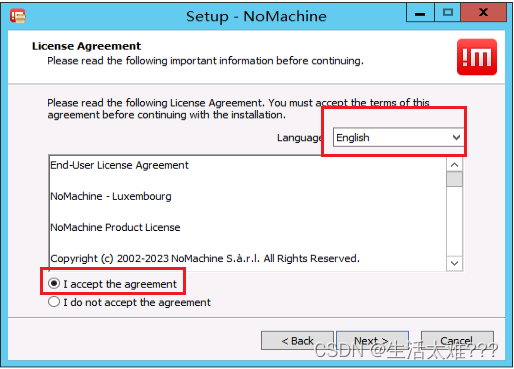Click the license scrollbar up arrow
Image resolution: width=514 pixels, height=369 pixels.
[x=454, y=165]
